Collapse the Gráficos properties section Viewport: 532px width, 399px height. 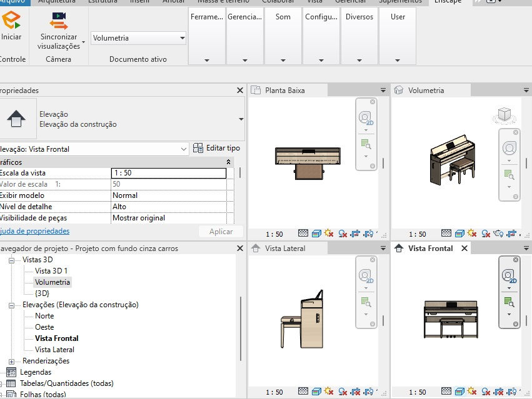(x=228, y=162)
